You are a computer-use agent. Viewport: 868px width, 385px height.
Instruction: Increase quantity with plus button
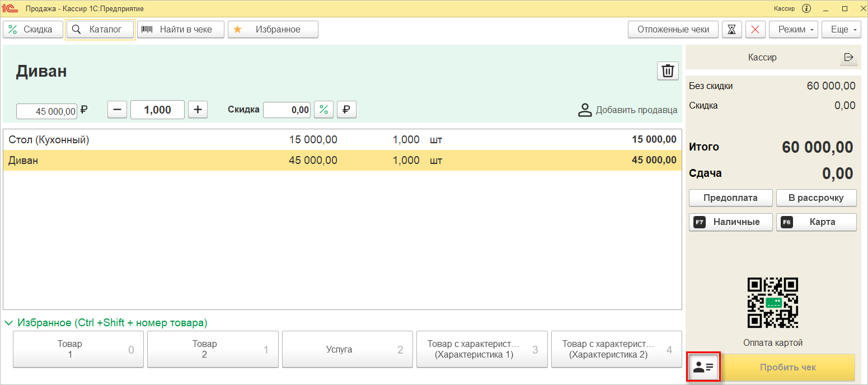[198, 110]
